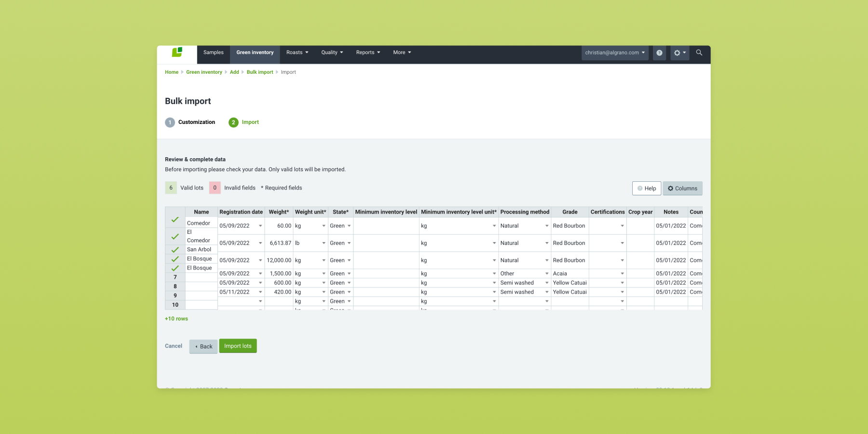The image size is (868, 434).
Task: Select row header number 10
Action: [175, 305]
